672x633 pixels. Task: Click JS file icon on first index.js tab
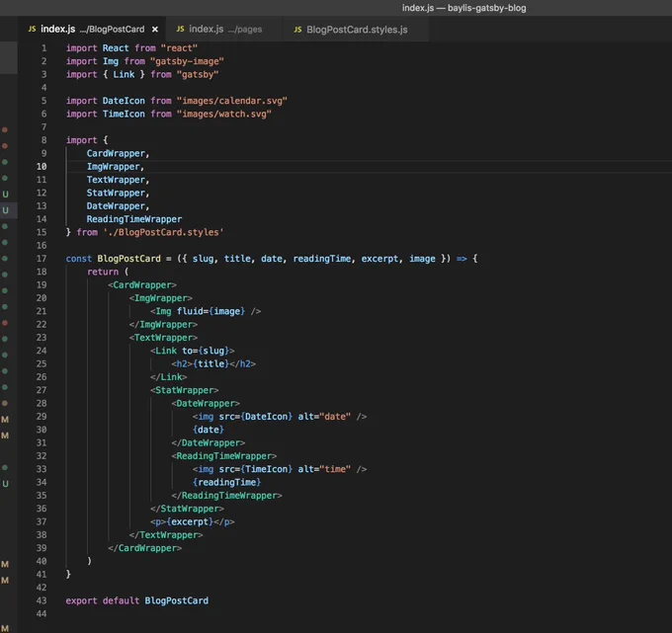(x=32, y=29)
